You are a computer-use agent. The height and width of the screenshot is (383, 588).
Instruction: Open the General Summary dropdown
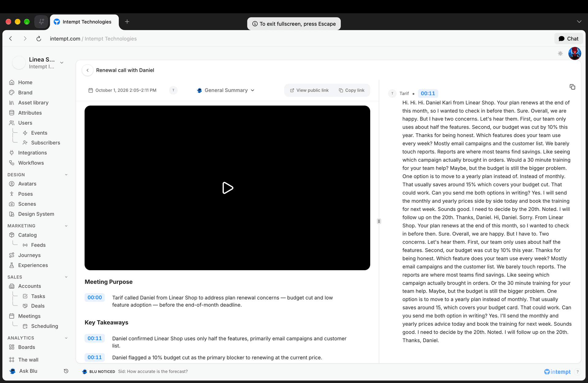tap(226, 90)
